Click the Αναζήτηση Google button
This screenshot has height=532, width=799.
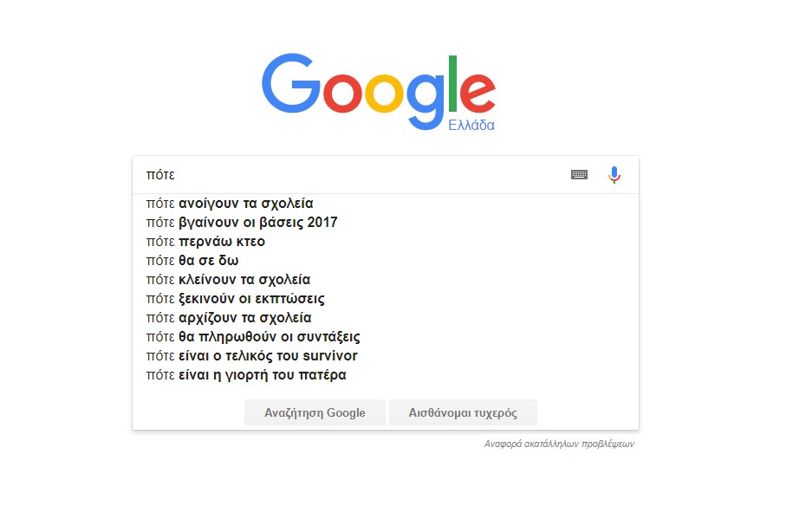pyautogui.click(x=315, y=412)
